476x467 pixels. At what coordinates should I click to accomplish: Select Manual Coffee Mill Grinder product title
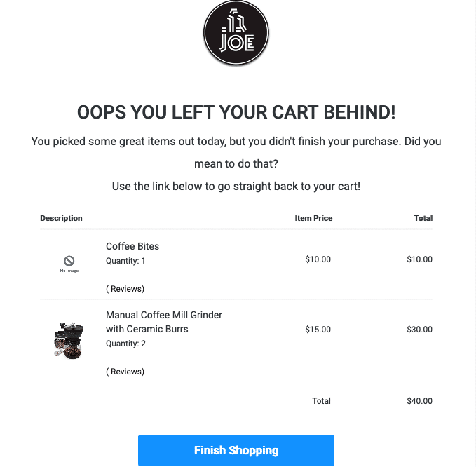[164, 322]
